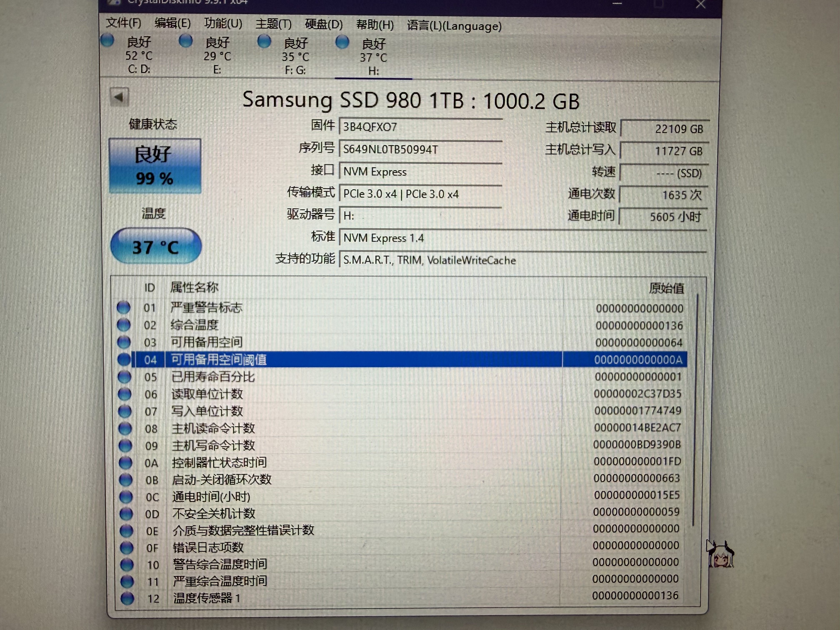Click the ---- (SSD) rotation rate value

pyautogui.click(x=664, y=173)
